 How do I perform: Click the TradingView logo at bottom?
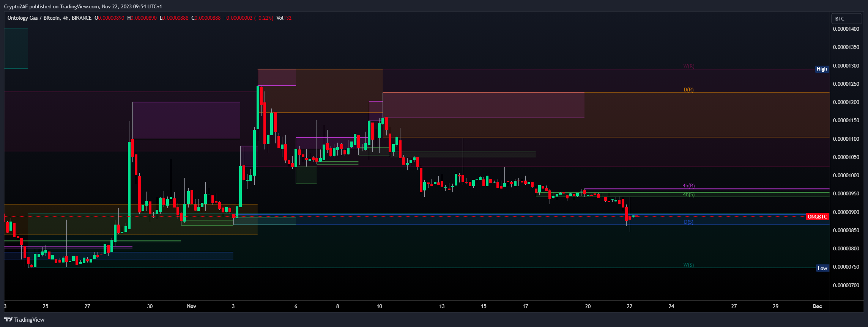[24, 319]
